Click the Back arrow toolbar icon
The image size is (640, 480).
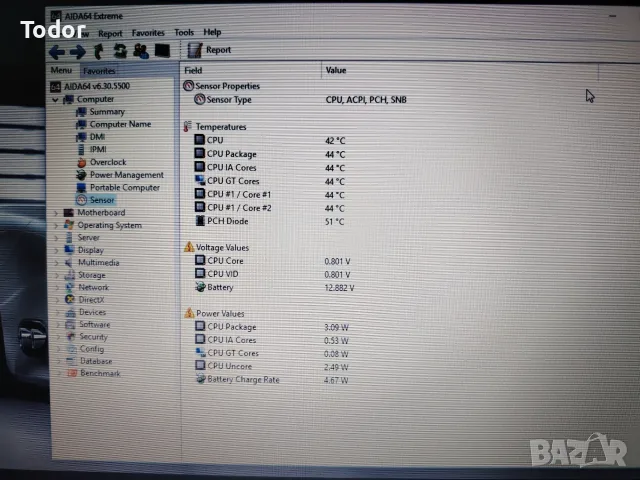pos(57,52)
